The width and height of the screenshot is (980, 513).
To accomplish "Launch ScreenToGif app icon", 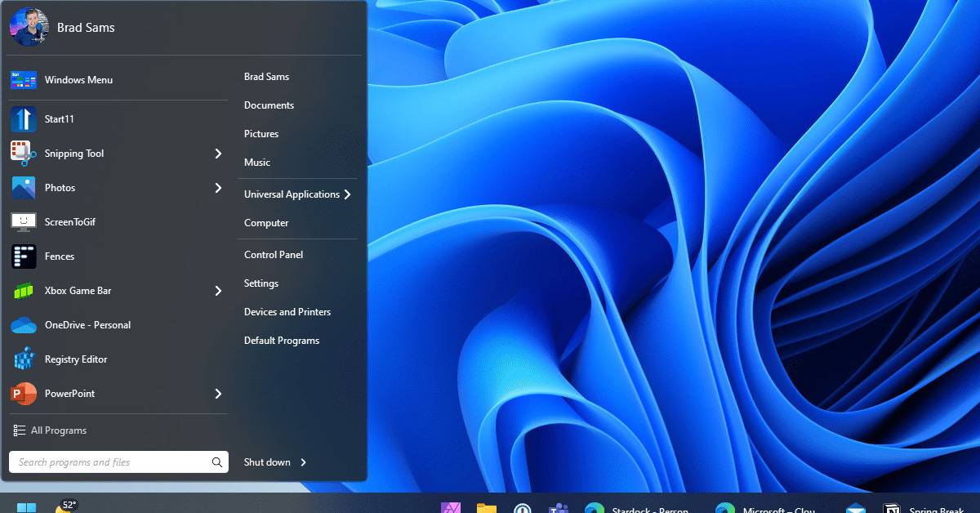I will click(24, 222).
